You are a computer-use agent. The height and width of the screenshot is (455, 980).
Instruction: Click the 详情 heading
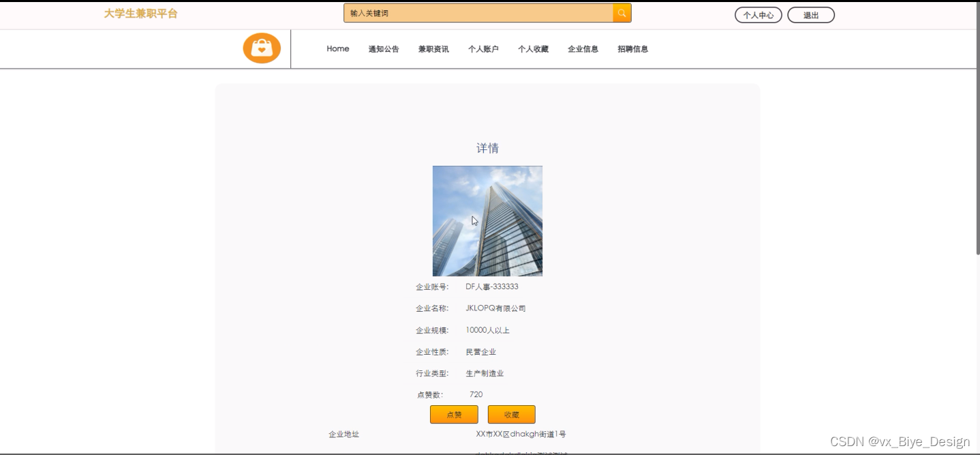coord(487,148)
